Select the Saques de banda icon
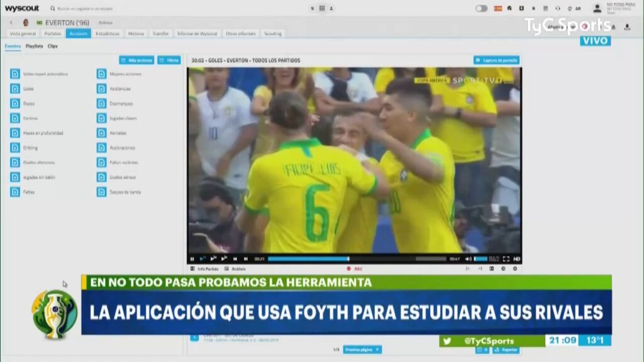The height and width of the screenshot is (362, 644). pyautogui.click(x=101, y=192)
